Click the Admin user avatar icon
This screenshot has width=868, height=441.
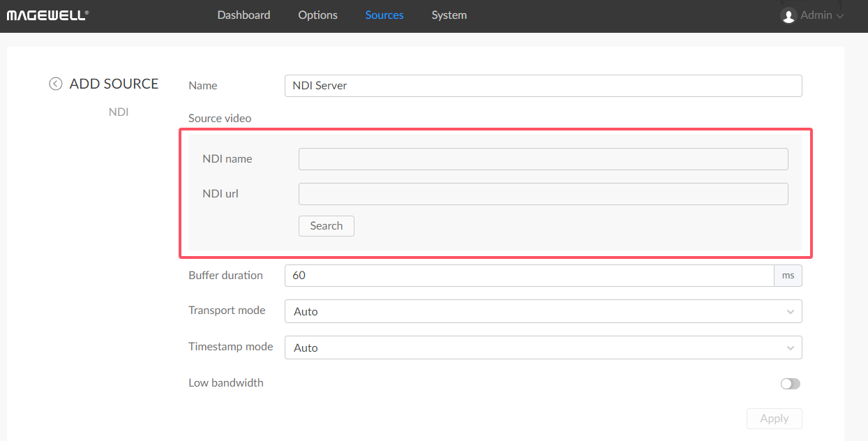[x=788, y=15]
